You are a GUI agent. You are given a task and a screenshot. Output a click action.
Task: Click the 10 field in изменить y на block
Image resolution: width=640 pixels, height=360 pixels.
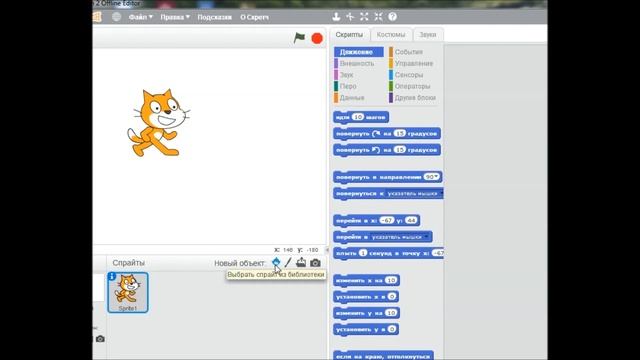(x=391, y=313)
